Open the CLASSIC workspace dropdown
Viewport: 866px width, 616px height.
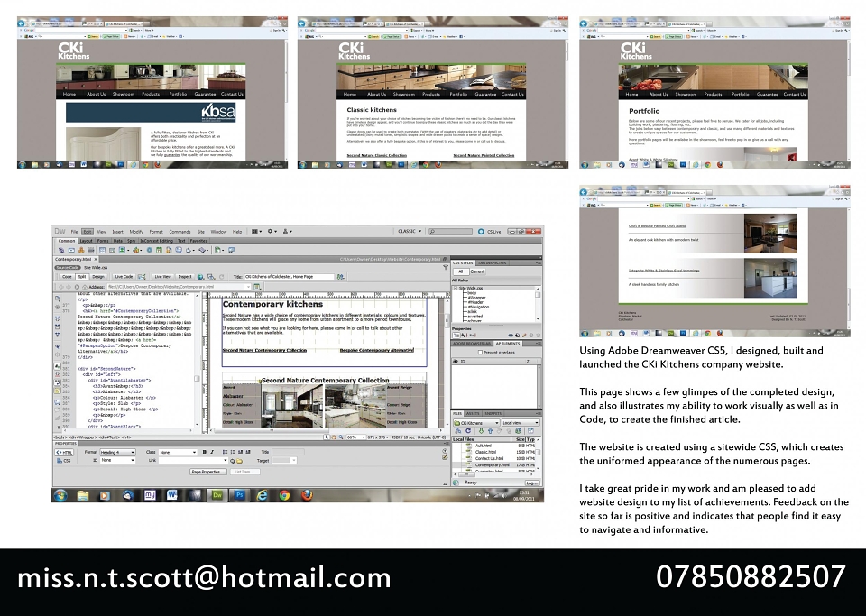pos(410,231)
